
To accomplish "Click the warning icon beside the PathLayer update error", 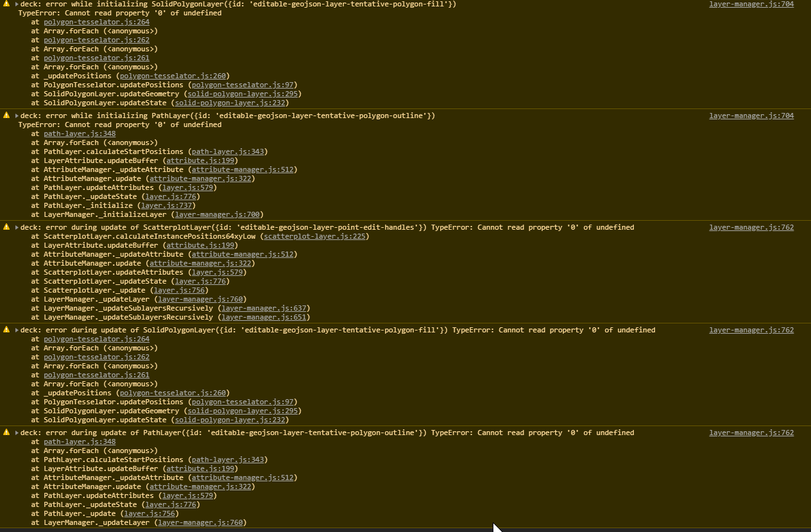I will tap(5, 432).
